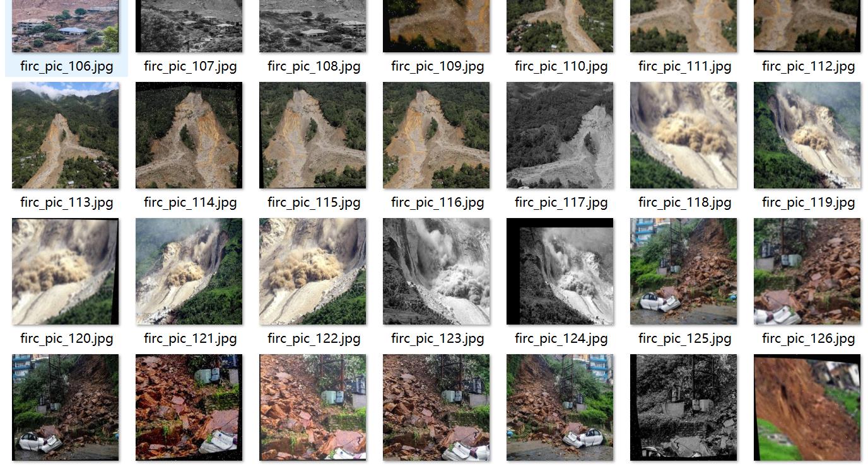Select grayscale image firc_pic_123.jpg
The width and height of the screenshot is (868, 467).
(437, 272)
